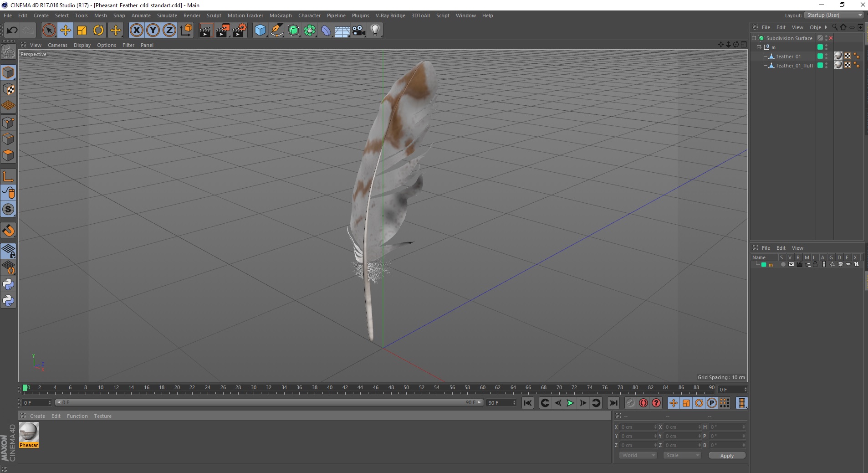Open viewport Display menu
This screenshot has height=473, width=868.
[x=82, y=45]
